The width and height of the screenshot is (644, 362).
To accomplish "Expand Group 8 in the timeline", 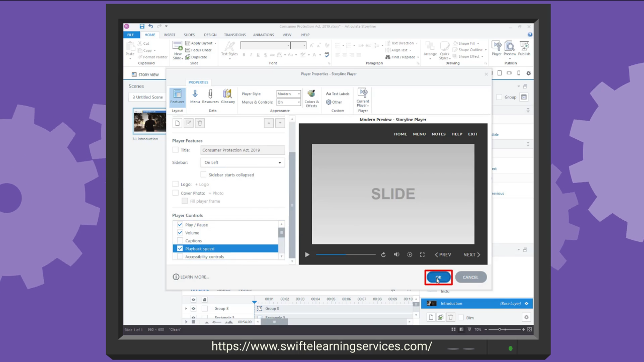I will coord(186,308).
